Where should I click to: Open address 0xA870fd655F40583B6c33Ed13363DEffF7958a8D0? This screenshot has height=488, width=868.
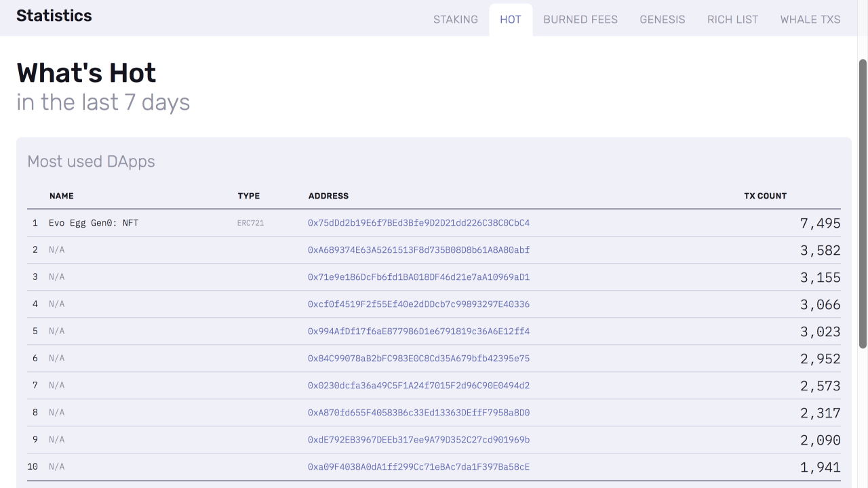(419, 413)
